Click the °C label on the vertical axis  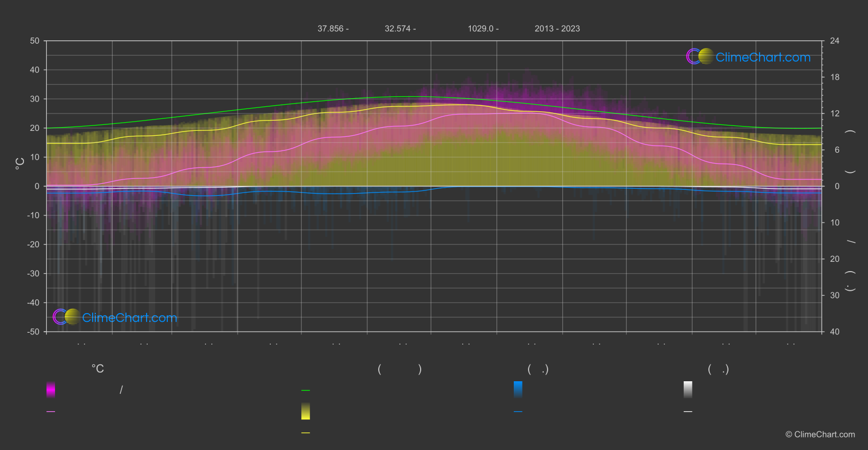pos(20,164)
